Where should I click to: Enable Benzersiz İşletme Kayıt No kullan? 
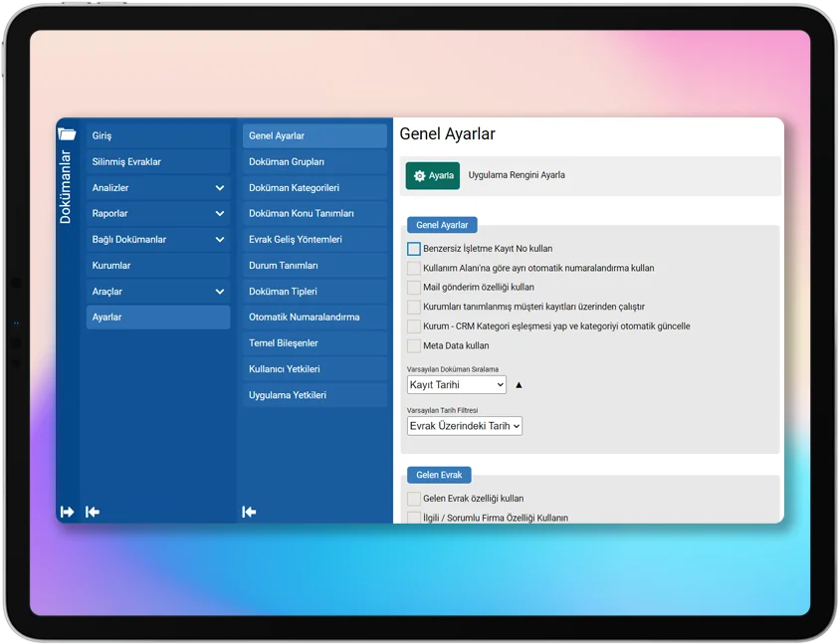point(414,249)
